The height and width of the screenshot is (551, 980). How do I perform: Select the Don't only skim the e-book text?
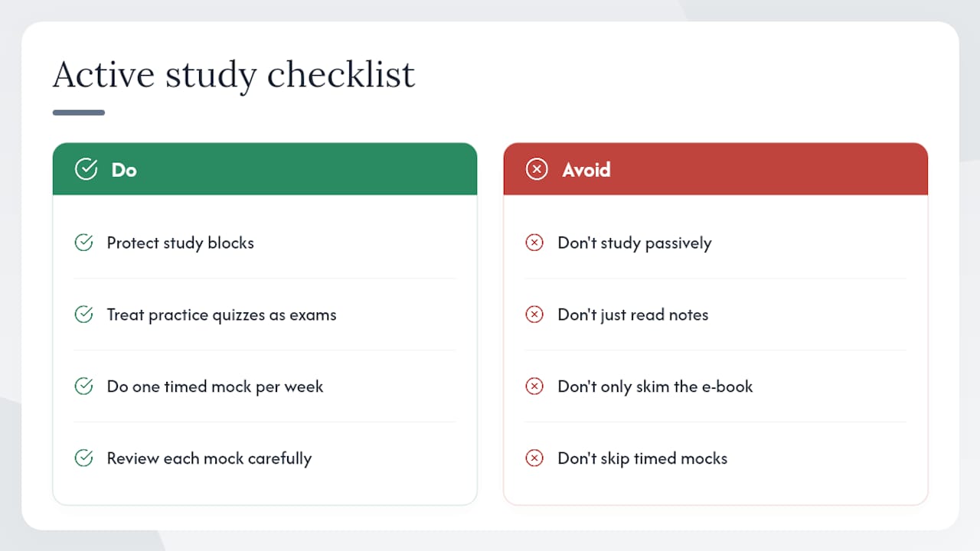point(655,386)
